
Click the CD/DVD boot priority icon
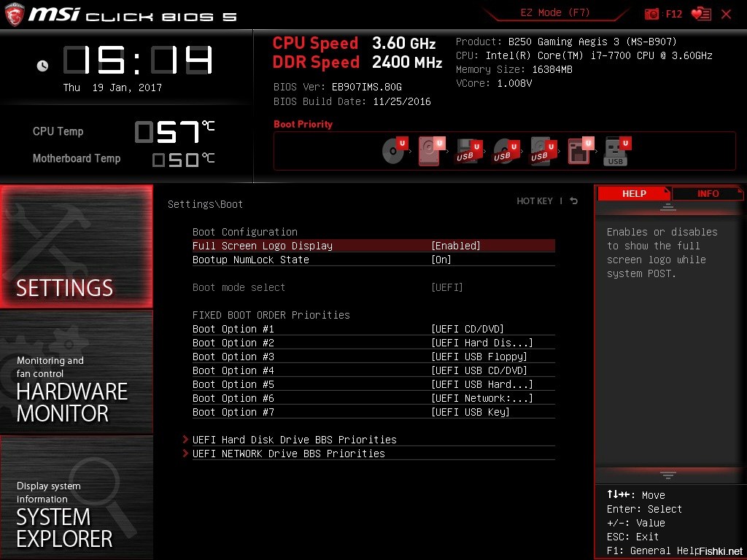point(394,151)
